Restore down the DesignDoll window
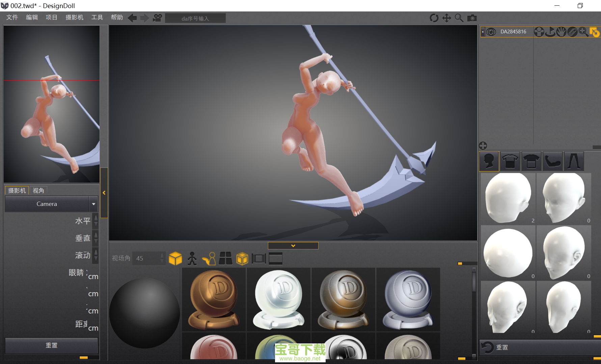This screenshot has width=601, height=364. pos(580,5)
